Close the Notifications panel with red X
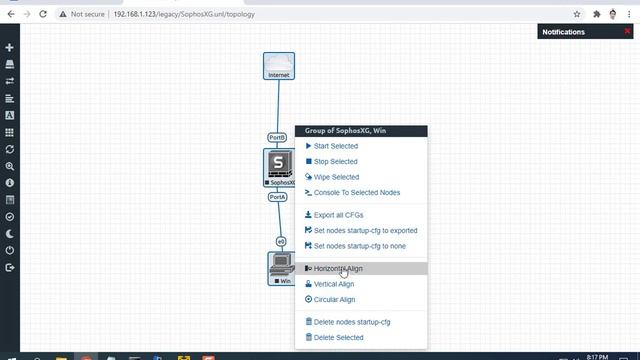Viewport: 640px width, 360px height. point(627,31)
